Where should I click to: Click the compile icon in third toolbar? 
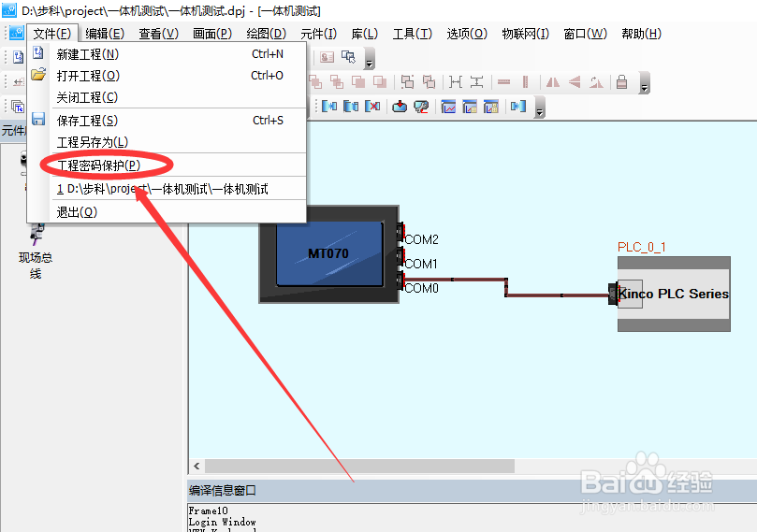click(329, 106)
